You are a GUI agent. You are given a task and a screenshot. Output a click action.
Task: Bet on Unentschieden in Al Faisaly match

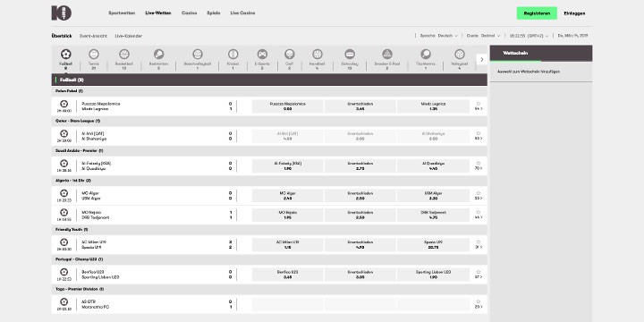coord(360,166)
